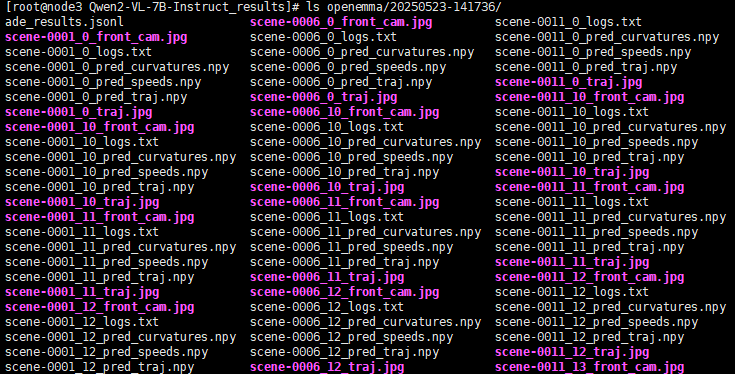Click scene-0011_10_front_cam.jpg
The height and width of the screenshot is (374, 735).
click(x=589, y=97)
